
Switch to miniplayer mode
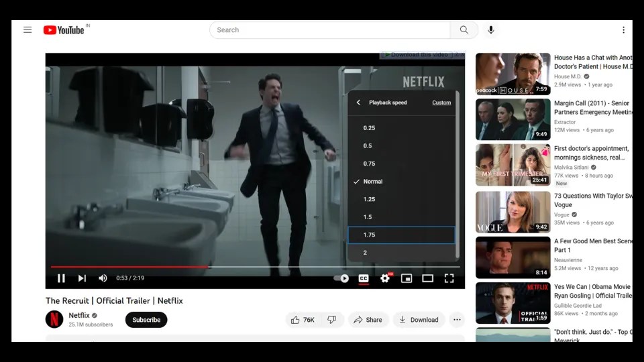407,278
